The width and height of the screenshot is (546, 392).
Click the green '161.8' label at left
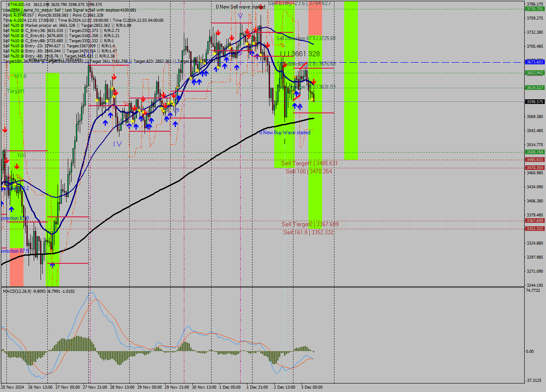(x=20, y=76)
